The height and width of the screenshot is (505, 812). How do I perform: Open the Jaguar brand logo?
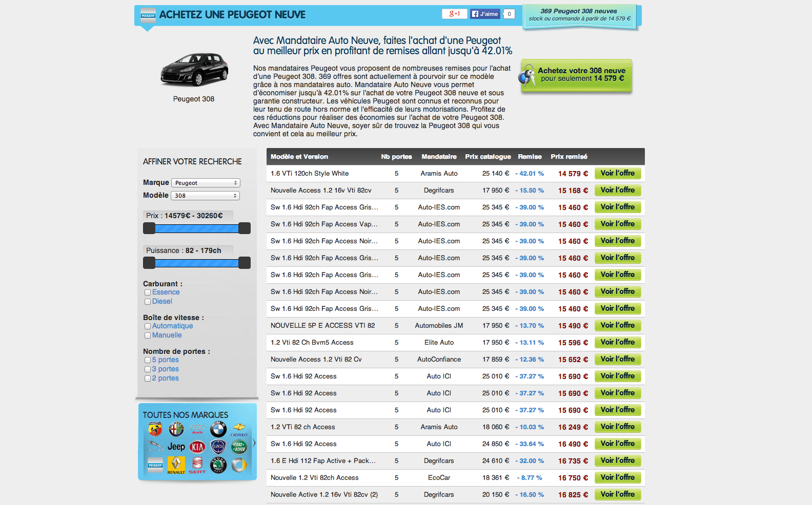click(155, 447)
